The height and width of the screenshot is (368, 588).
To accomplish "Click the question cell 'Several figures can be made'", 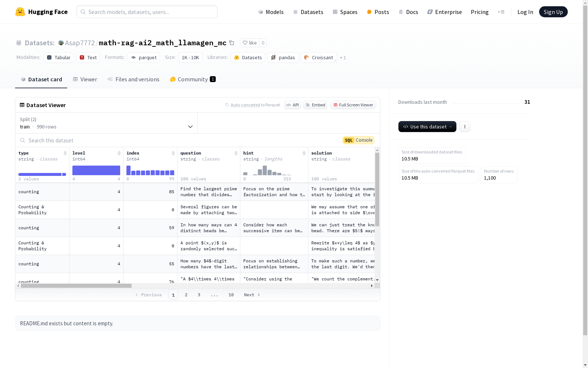I will 209,210.
